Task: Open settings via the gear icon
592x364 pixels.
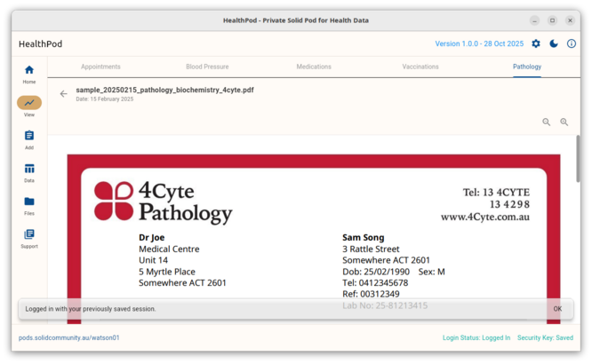Action: [536, 44]
